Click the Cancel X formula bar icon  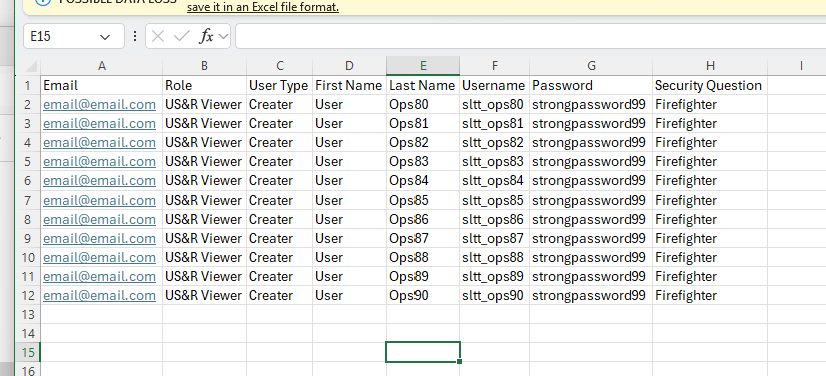(158, 36)
